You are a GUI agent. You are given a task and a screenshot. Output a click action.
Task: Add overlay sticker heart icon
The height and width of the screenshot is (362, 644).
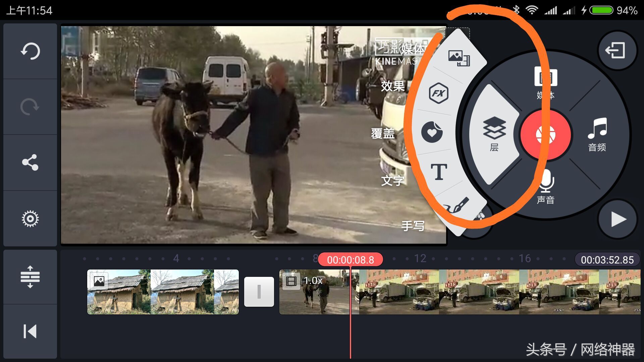[432, 132]
